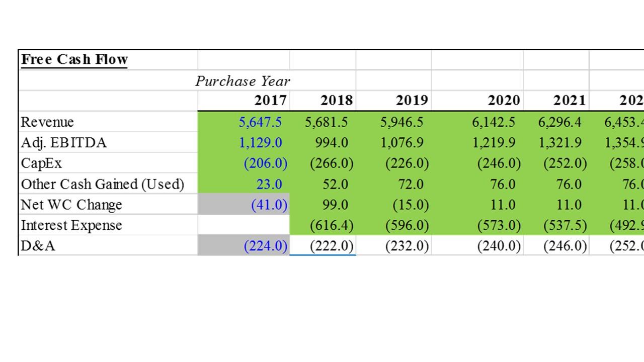Screen dimensions: 644x362
Task: Select the 2019 column header
Action: pos(393,101)
